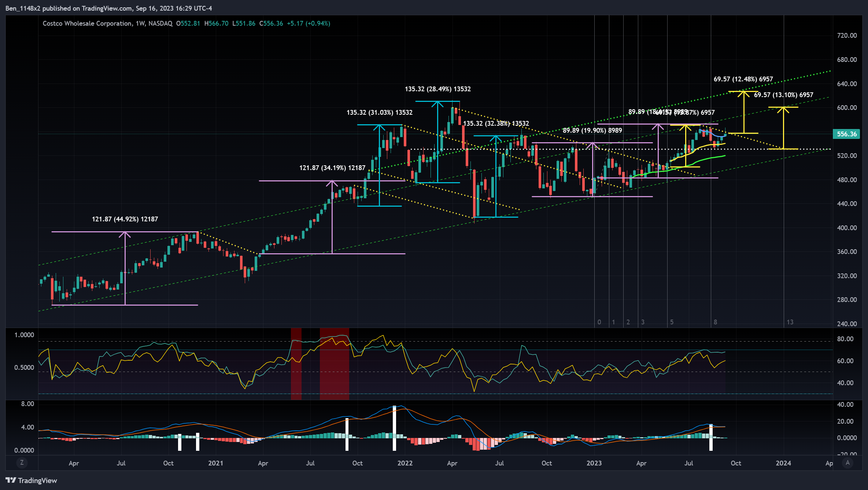Click the measurement label 121.87 (44.92%) 12187
This screenshot has width=868, height=490.
(125, 219)
